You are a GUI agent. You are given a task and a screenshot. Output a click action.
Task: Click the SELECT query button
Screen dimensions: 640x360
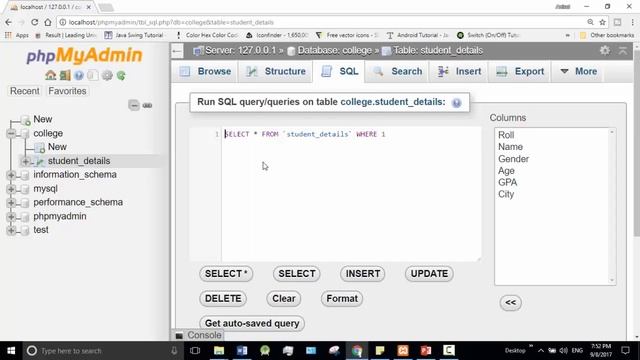click(x=297, y=274)
